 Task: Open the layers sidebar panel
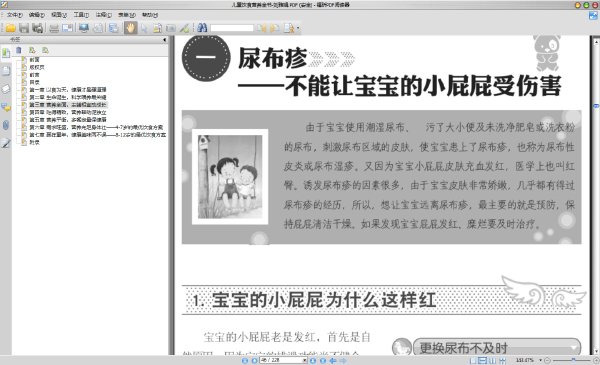pos(6,89)
